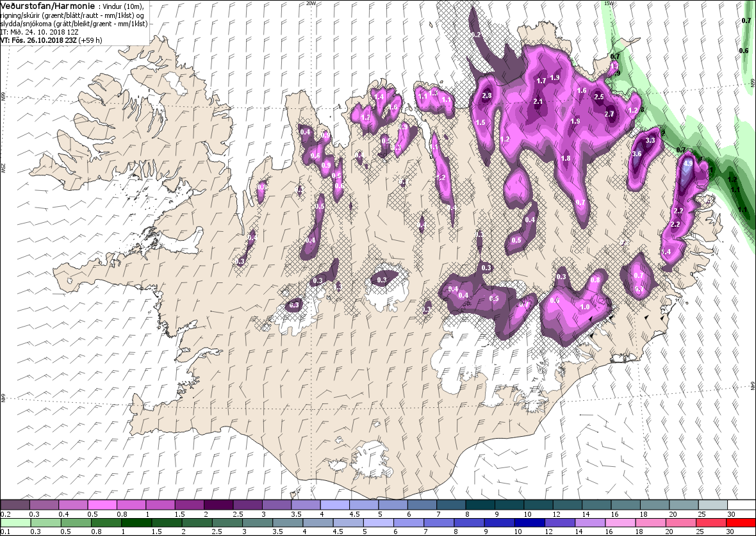756x536 pixels.
Task: Select top-row swatch between 1.5 and 2
Action: (x=190, y=505)
